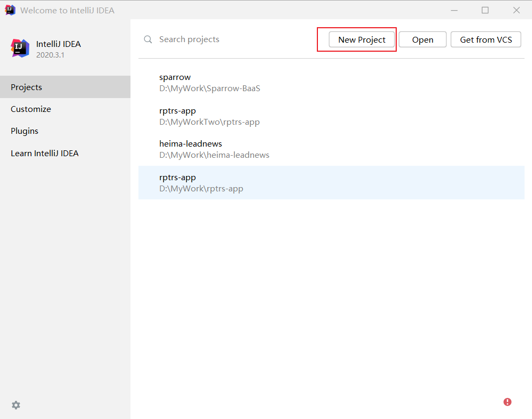532x419 pixels.
Task: Click the red error notification icon
Action: [507, 402]
